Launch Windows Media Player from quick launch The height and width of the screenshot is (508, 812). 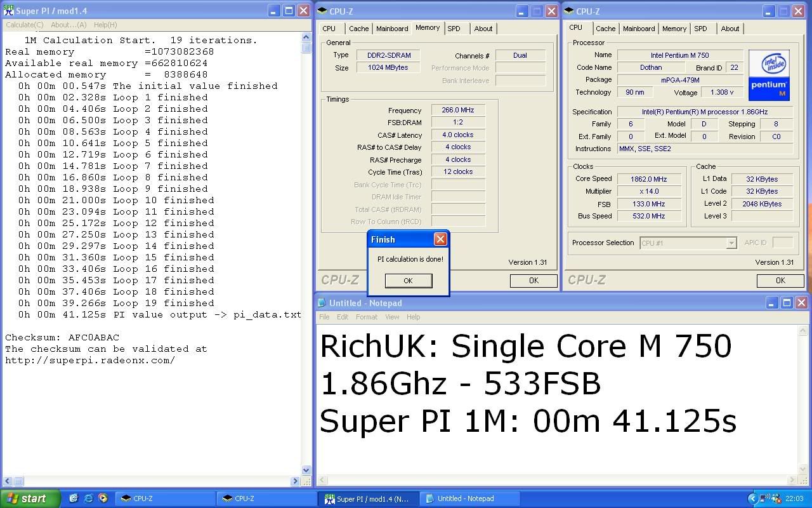click(103, 498)
